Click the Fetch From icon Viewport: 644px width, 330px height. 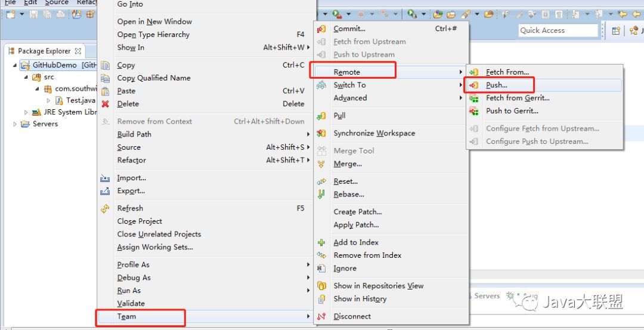[473, 72]
